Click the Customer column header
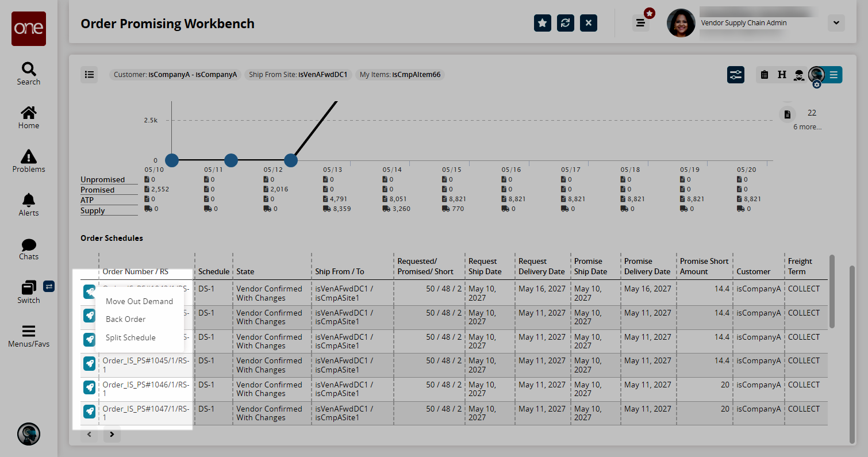Image resolution: width=868 pixels, height=457 pixels. click(754, 272)
